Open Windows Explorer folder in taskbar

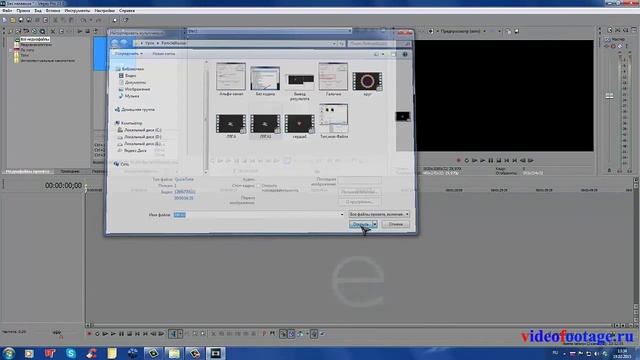tap(174, 353)
